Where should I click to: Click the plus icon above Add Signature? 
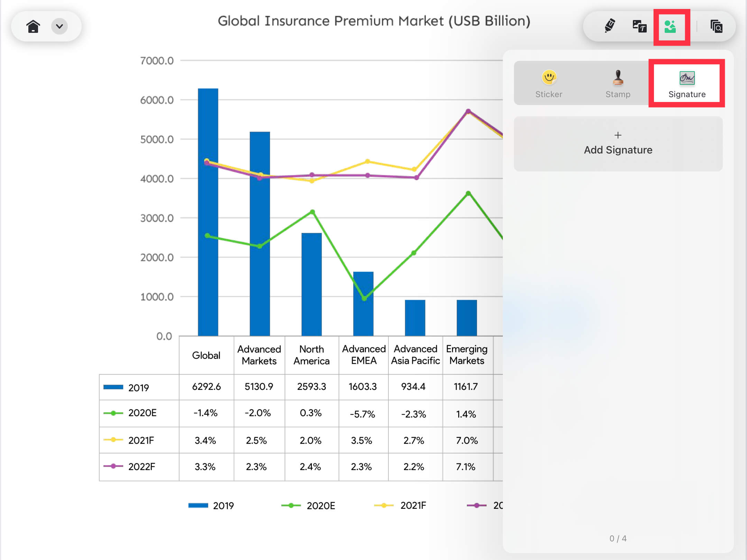618,135
